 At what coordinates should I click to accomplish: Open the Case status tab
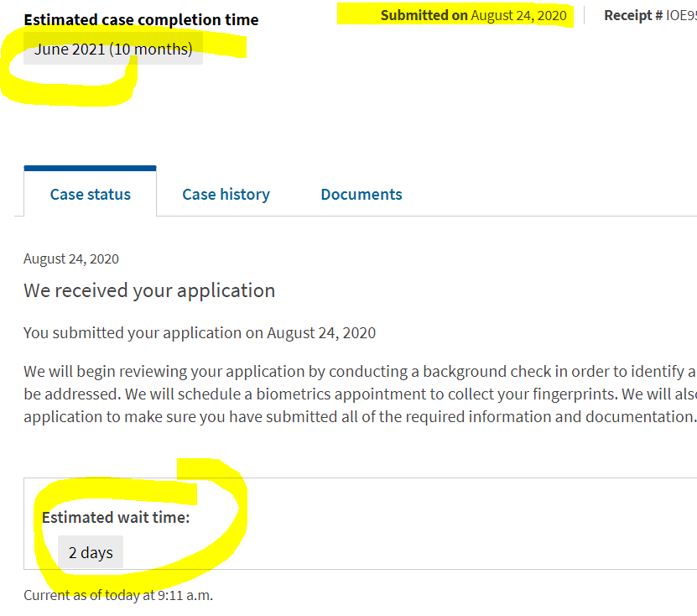pos(91,195)
